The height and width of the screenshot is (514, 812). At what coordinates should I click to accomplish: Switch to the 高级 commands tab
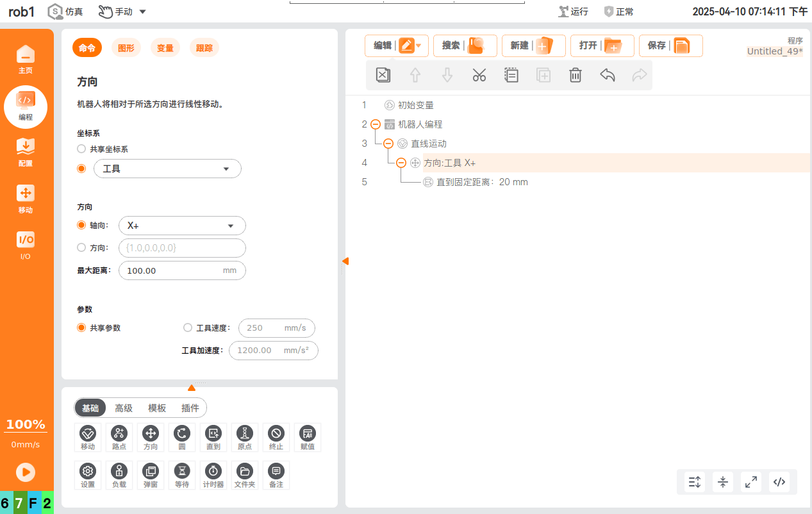tap(124, 408)
